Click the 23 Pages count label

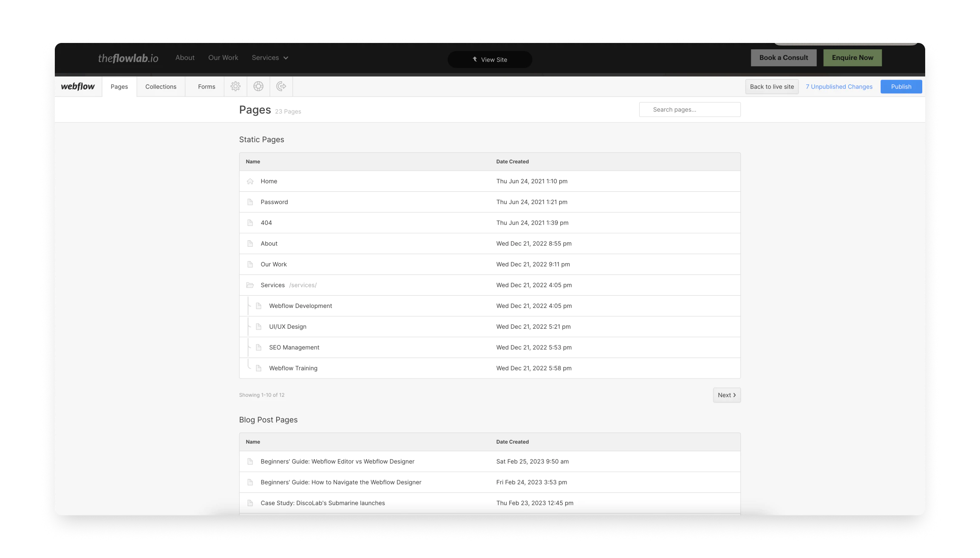click(288, 111)
